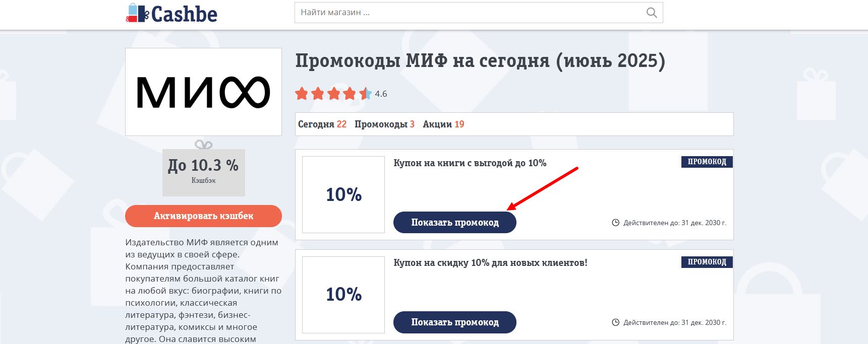Show promo code for the new-clients coupon

[x=455, y=322]
